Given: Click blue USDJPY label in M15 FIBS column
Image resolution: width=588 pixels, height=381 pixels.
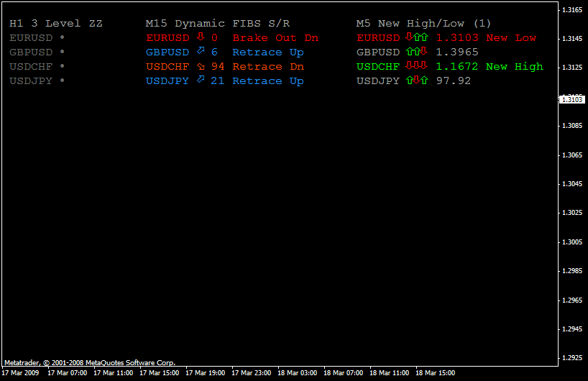Looking at the screenshot, I should tap(167, 81).
